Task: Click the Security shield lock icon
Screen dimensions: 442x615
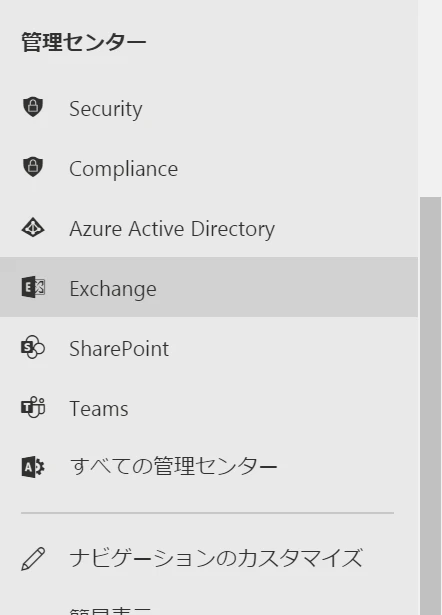Action: (33, 107)
